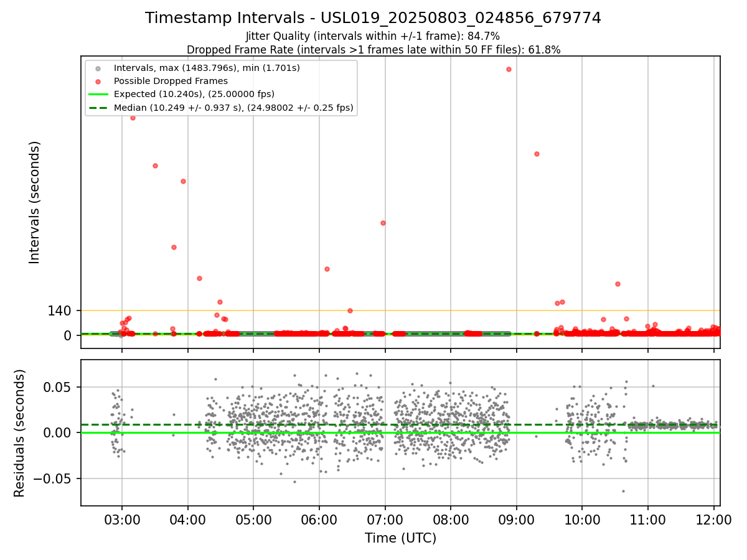
Task: Click legend entry 'Possible Dropped Frames'
Action: click(171, 81)
